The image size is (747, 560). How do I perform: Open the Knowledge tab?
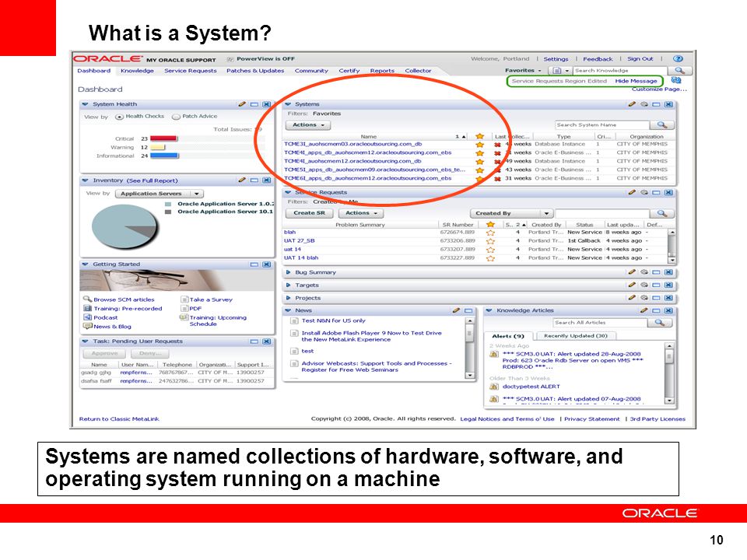tap(137, 71)
